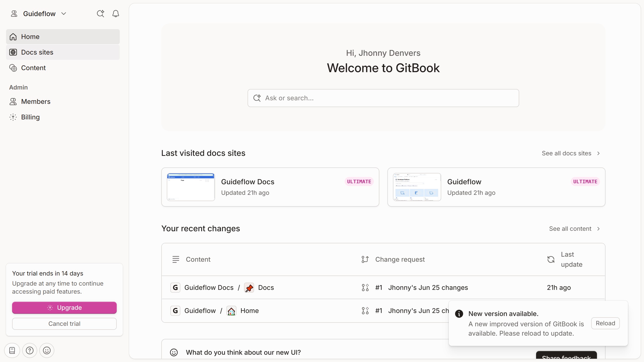Click Updated 21h ago under Guideflow Docs

pyautogui.click(x=245, y=193)
